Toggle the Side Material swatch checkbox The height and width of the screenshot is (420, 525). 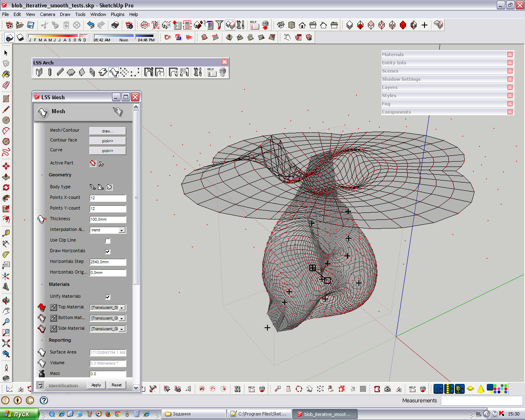[53, 329]
